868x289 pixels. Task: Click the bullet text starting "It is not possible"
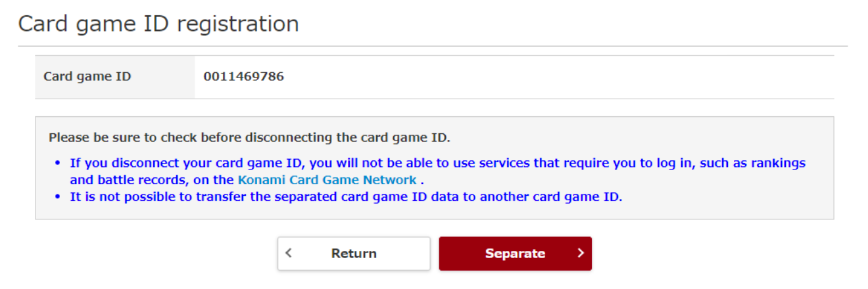pos(345,197)
